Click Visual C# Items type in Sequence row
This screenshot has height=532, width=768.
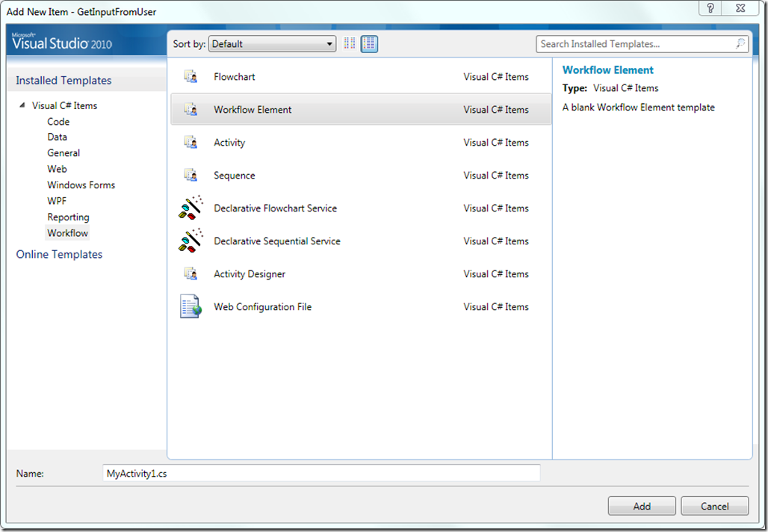click(x=496, y=175)
